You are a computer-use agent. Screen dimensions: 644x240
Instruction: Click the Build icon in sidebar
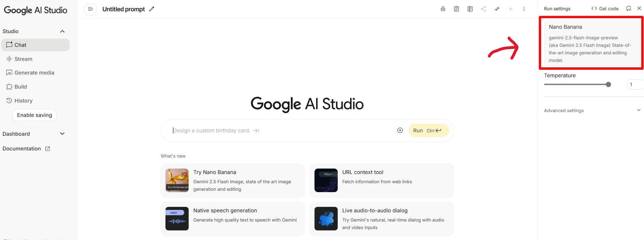pyautogui.click(x=9, y=86)
